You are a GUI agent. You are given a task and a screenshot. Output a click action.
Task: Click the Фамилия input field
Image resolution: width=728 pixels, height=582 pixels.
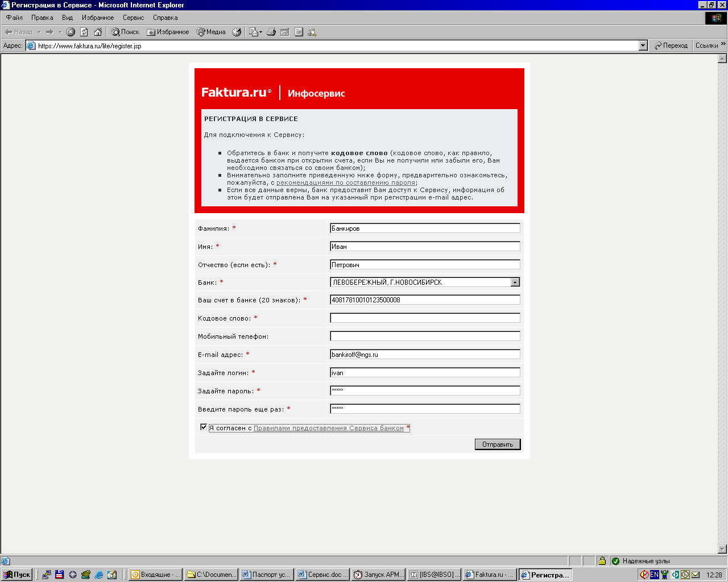(425, 228)
